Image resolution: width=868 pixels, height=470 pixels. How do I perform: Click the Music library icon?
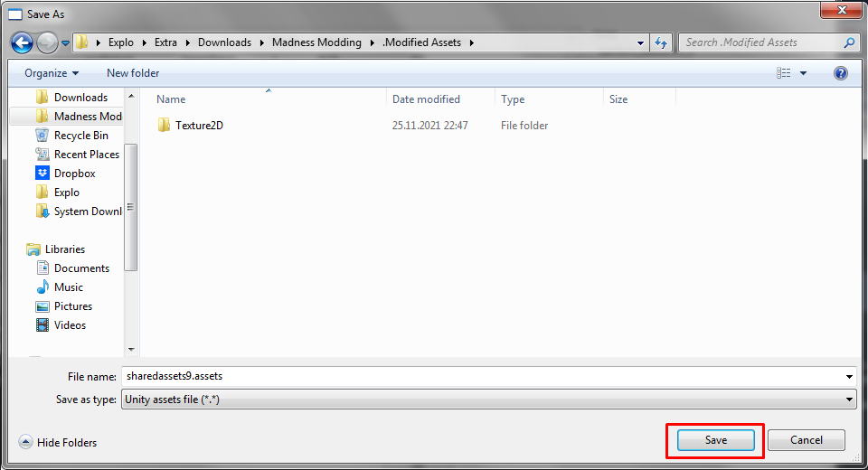42,287
